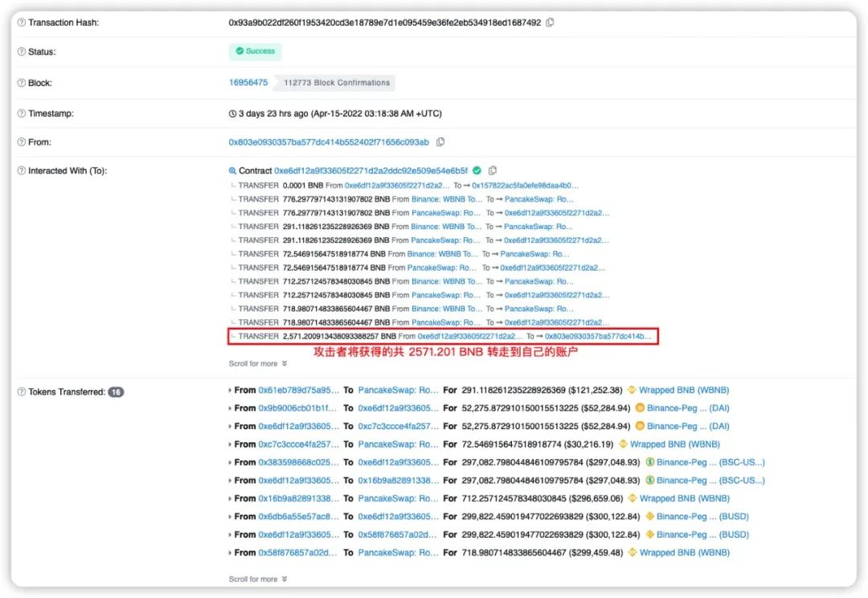Click the clock icon beside timestamp
Image resolution: width=868 pixels, height=598 pixels.
232,113
